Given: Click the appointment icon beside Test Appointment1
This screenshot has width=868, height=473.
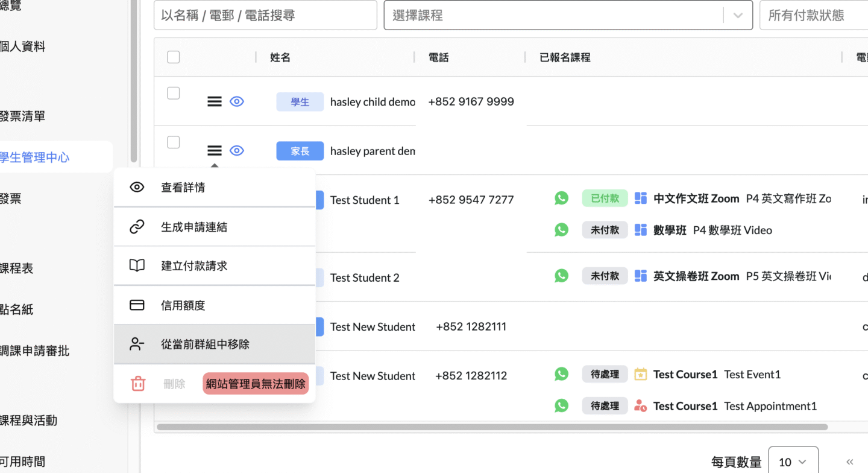Looking at the screenshot, I should pos(641,406).
